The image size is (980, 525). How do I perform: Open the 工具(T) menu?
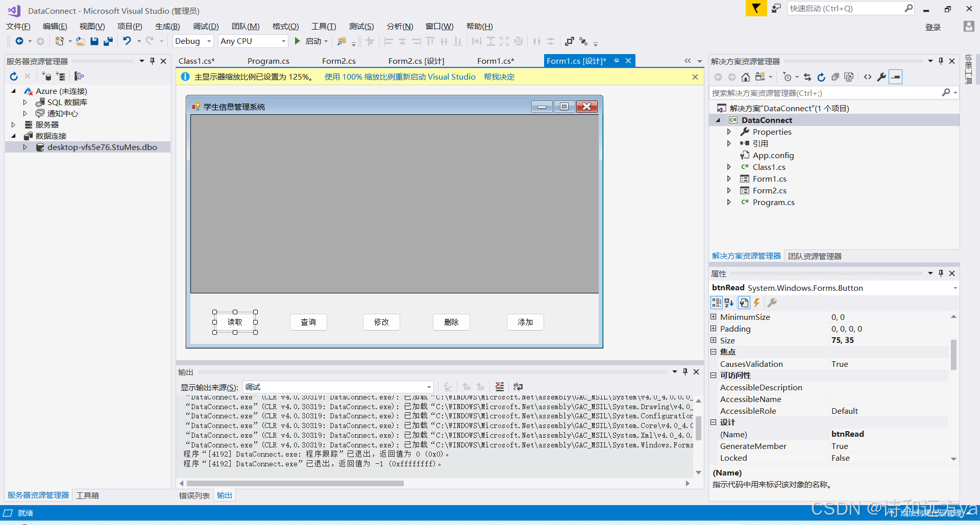324,27
